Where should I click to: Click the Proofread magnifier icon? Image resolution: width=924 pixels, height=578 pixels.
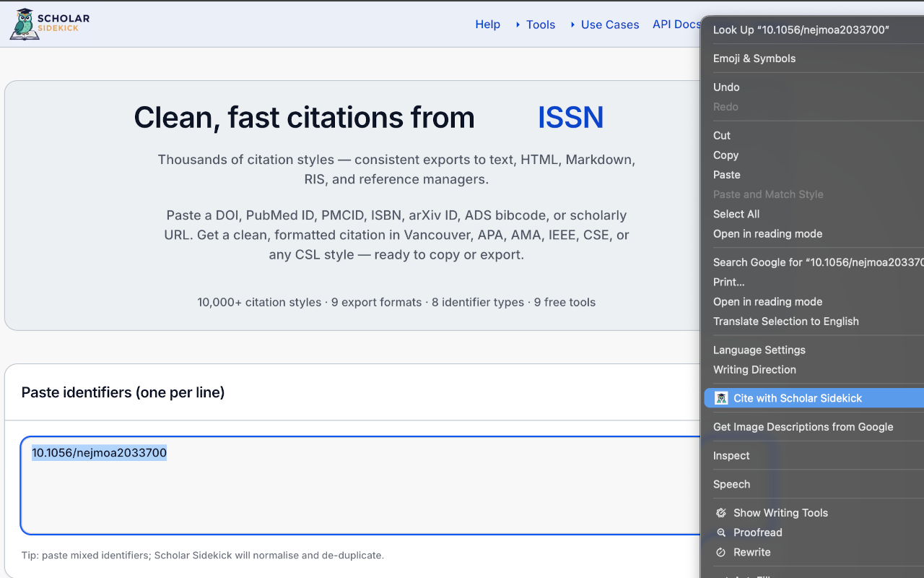coord(720,532)
